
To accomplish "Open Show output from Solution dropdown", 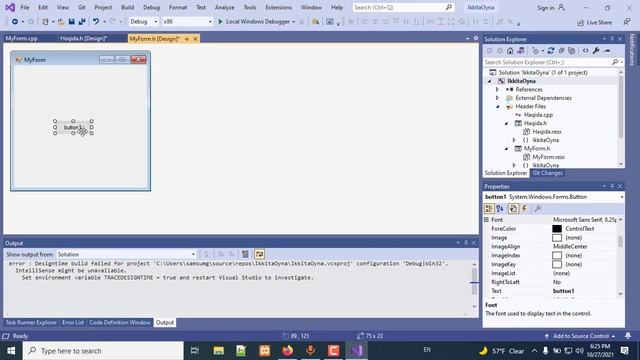I will [126, 254].
